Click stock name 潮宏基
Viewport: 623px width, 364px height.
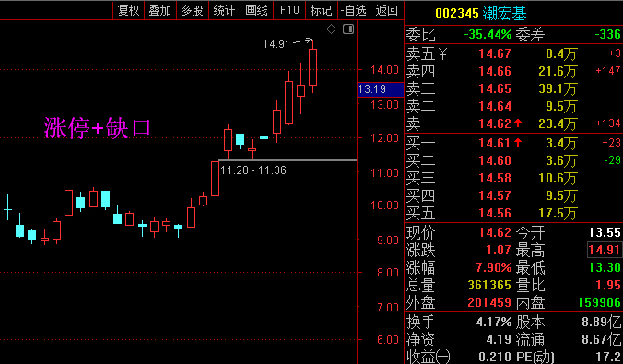coord(505,14)
